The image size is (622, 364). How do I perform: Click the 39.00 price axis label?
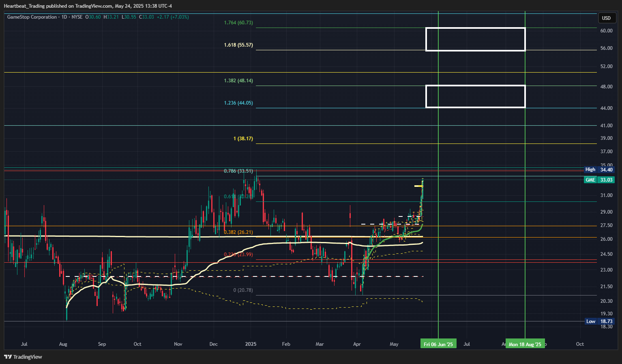coord(607,138)
